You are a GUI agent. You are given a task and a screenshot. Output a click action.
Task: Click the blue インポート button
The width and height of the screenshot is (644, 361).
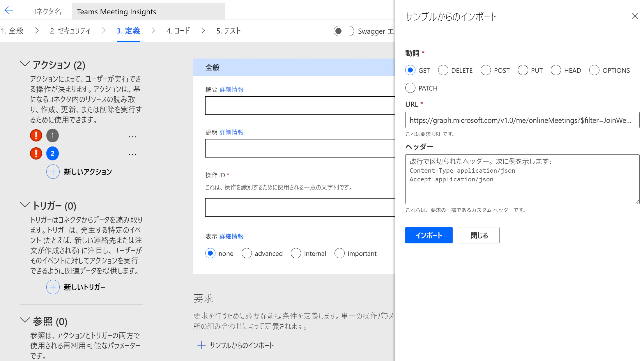pyautogui.click(x=429, y=235)
